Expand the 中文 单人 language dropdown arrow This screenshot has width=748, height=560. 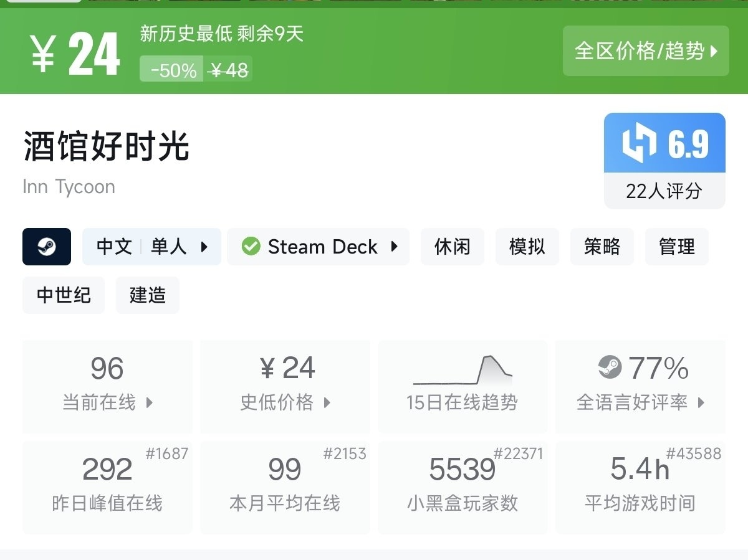(x=204, y=247)
